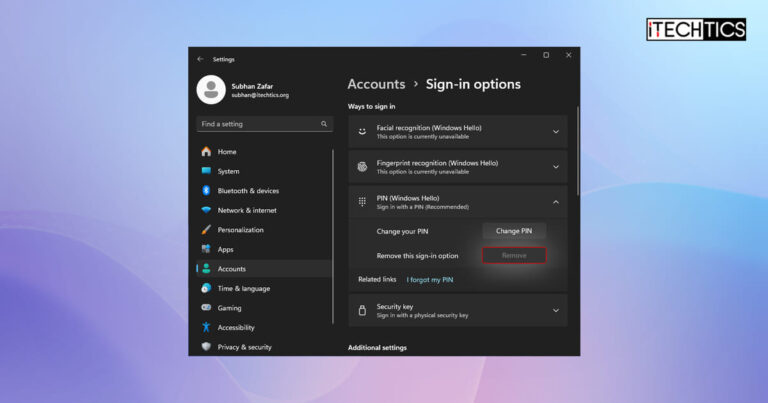Select Time & language
This screenshot has height=403, width=768.
[264, 288]
